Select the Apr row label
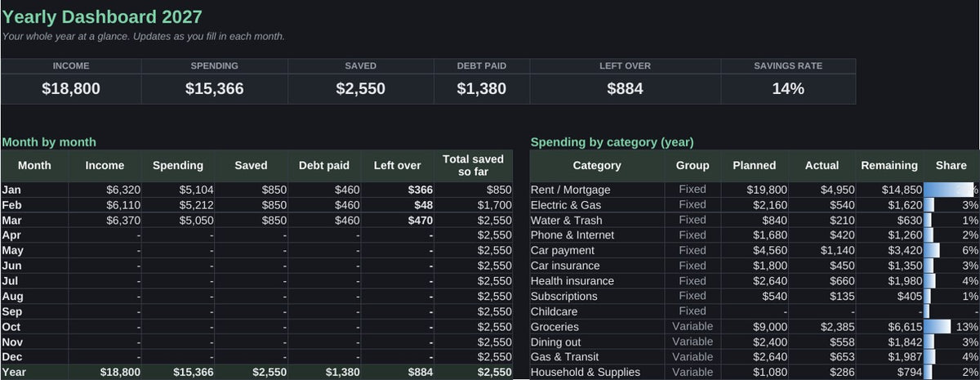Screen dimensions: 980x380 pyautogui.click(x=34, y=235)
